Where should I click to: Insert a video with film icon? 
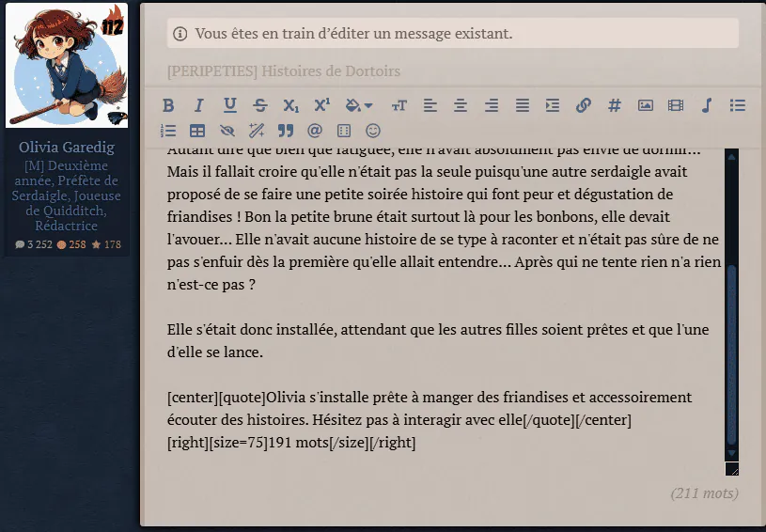[676, 105]
